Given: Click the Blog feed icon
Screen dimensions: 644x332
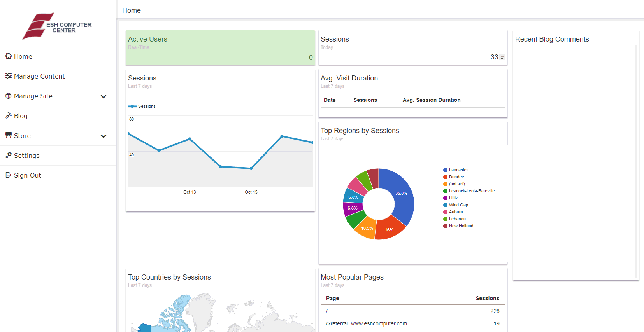Looking at the screenshot, I should coord(9,115).
